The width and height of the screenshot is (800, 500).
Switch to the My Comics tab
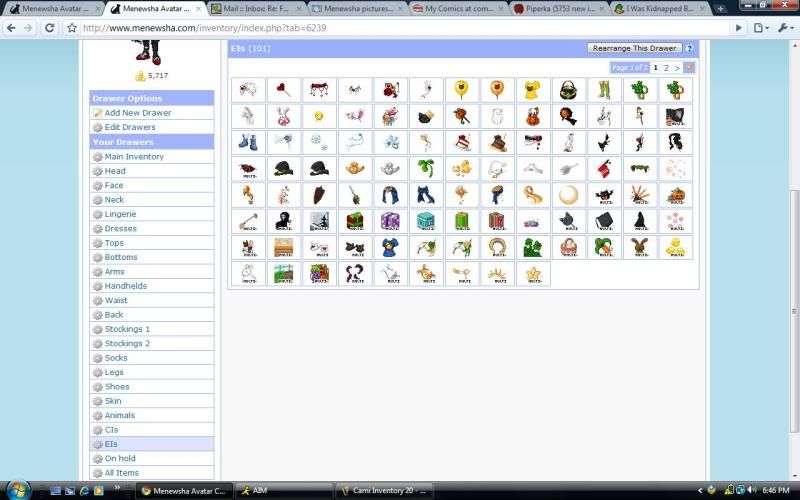(459, 9)
